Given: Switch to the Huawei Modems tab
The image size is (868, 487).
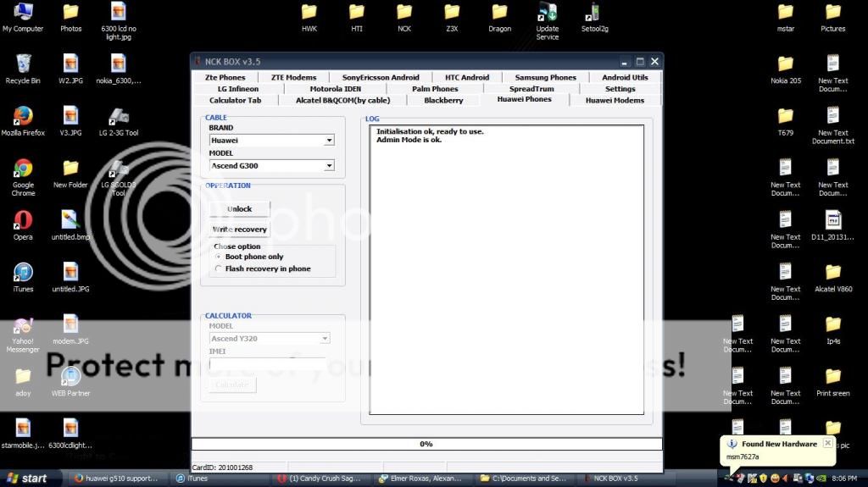Looking at the screenshot, I should 615,100.
